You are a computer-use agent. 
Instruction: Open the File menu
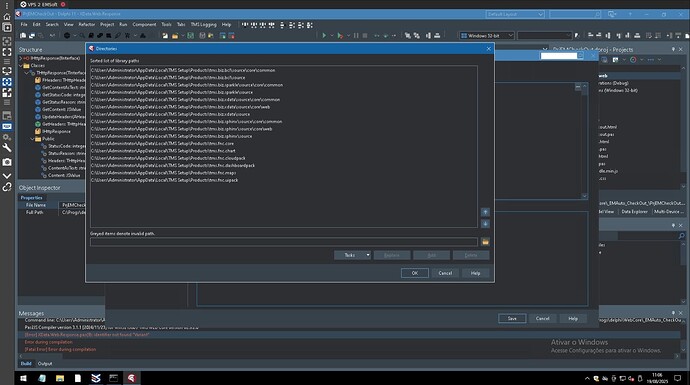tap(24, 25)
